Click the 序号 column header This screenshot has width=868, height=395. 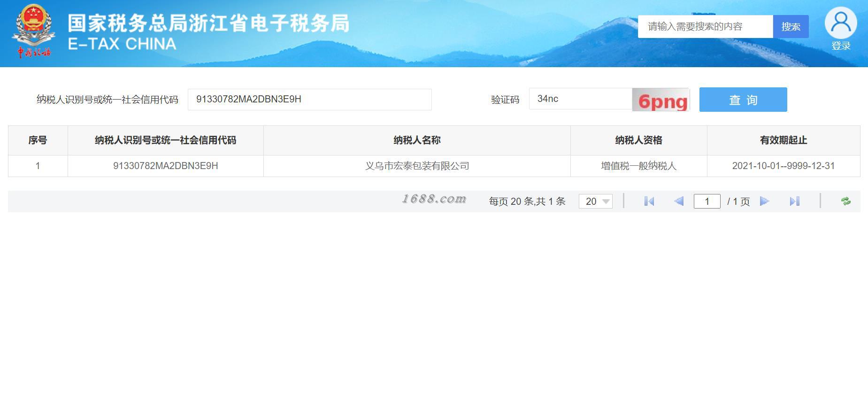(38, 140)
